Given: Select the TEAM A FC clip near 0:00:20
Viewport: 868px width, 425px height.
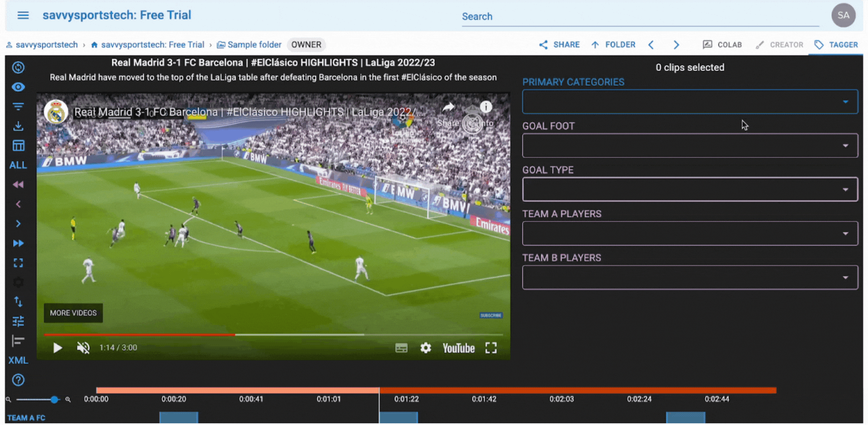Looking at the screenshot, I should point(179,417).
